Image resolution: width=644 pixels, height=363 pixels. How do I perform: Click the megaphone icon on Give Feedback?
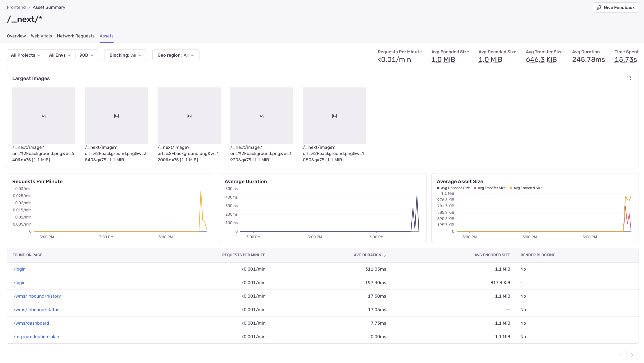[599, 8]
